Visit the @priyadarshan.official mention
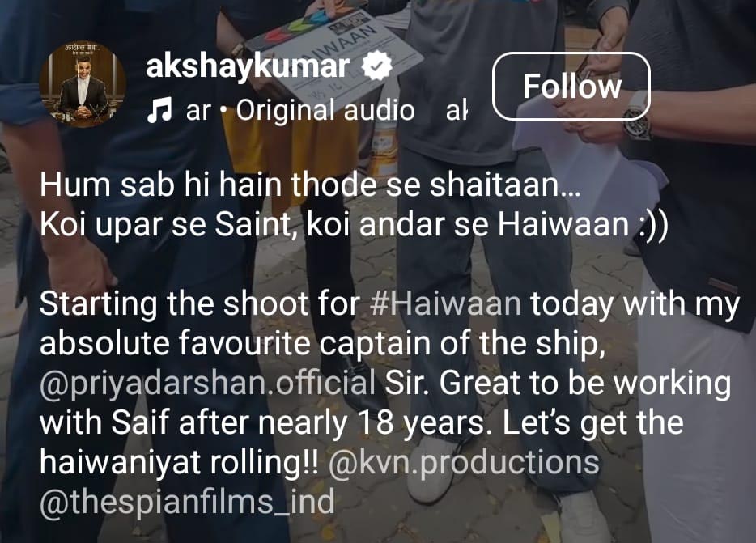Screen dimensions: 756x543 pos(208,384)
